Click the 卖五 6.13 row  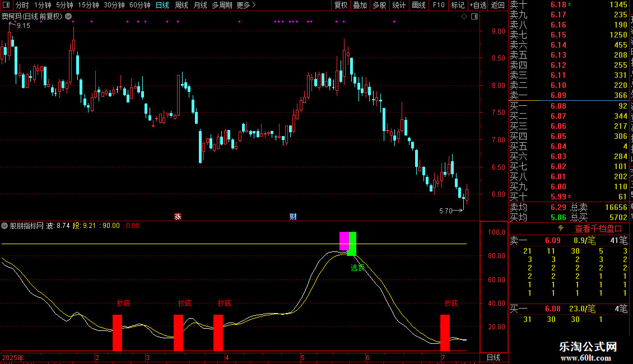(x=569, y=55)
